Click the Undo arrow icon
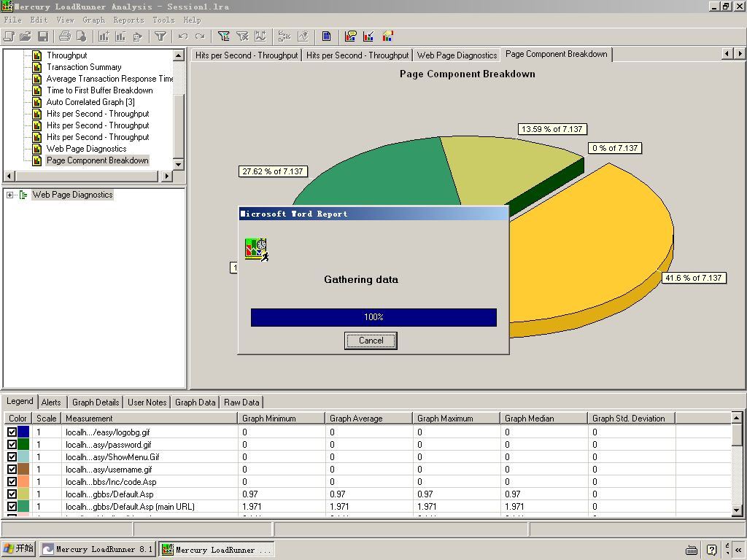 click(x=183, y=36)
